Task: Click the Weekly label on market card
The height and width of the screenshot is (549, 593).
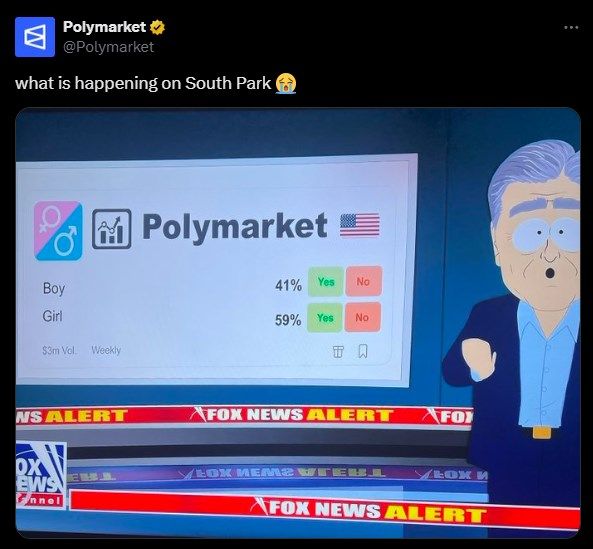Action: click(x=106, y=350)
